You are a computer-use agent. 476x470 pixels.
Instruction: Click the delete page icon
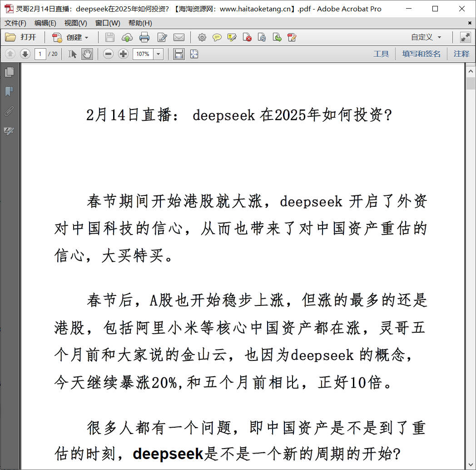247,37
